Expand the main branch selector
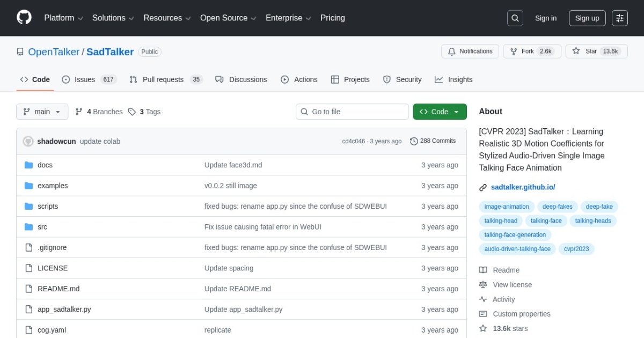Screen dimensions: 644x338 (x=42, y=112)
